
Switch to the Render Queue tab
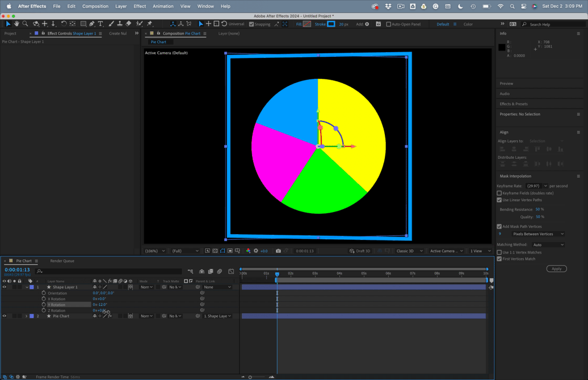point(62,261)
